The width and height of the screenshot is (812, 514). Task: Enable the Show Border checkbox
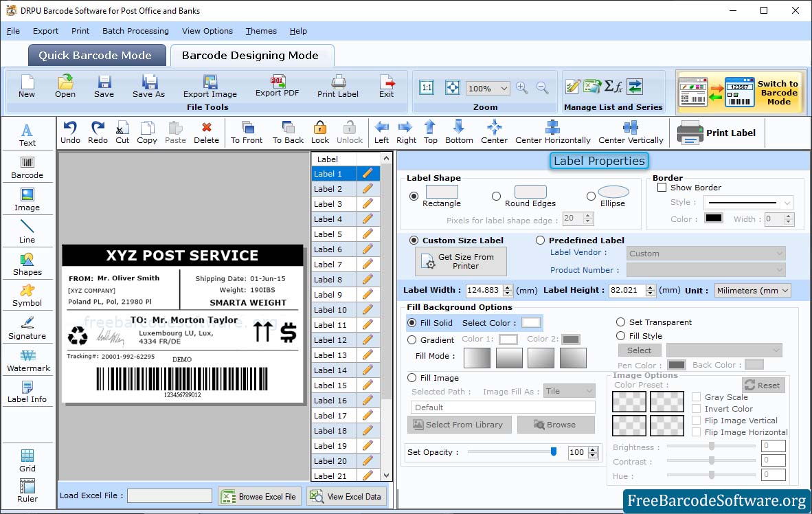(662, 188)
